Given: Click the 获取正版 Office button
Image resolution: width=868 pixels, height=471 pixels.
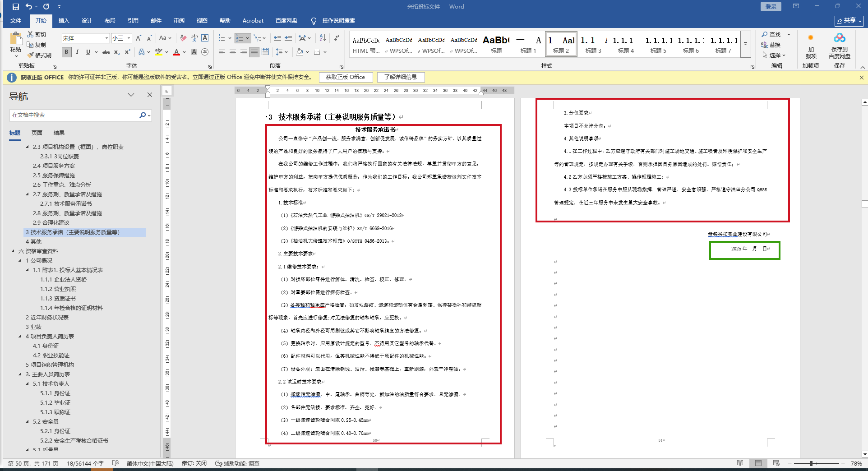Looking at the screenshot, I should [346, 77].
